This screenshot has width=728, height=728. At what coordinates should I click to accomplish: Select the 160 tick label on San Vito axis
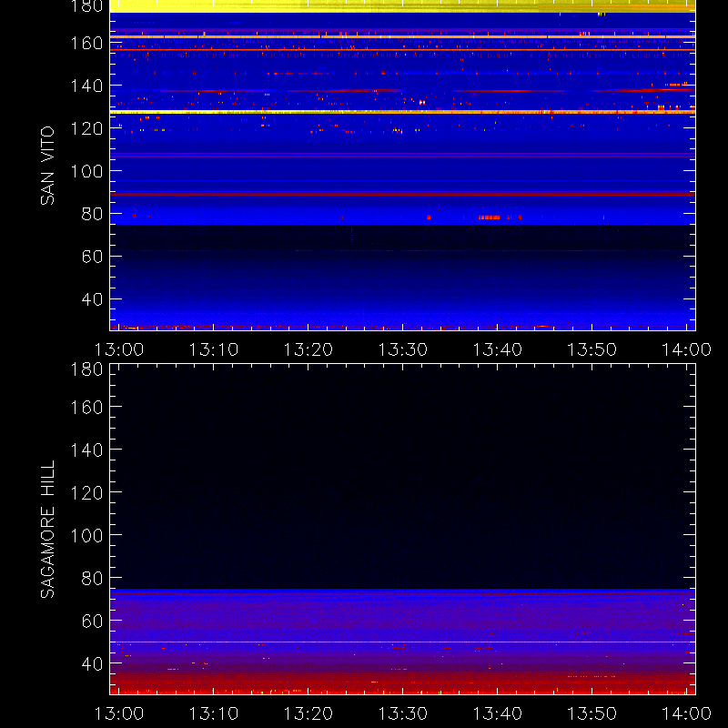86,43
